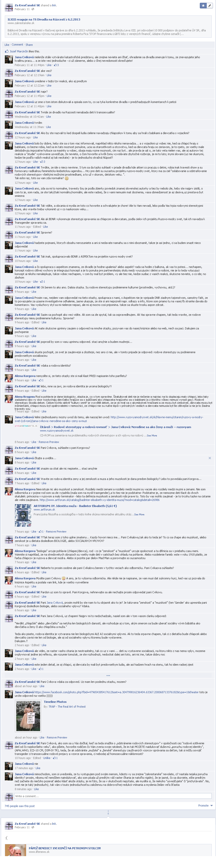Open the Timeline Photos image thumbnail
Viewport: 216px width, 868px height.
[28, 716]
